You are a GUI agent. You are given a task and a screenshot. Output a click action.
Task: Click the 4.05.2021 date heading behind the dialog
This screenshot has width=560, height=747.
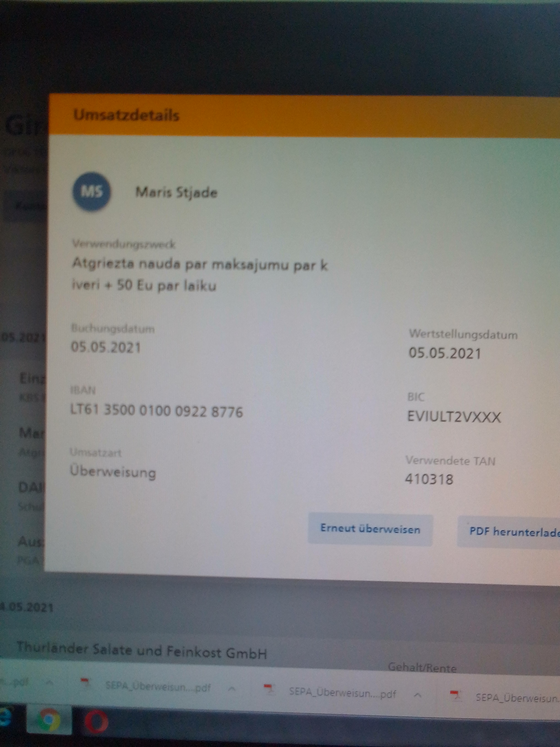coord(26,608)
